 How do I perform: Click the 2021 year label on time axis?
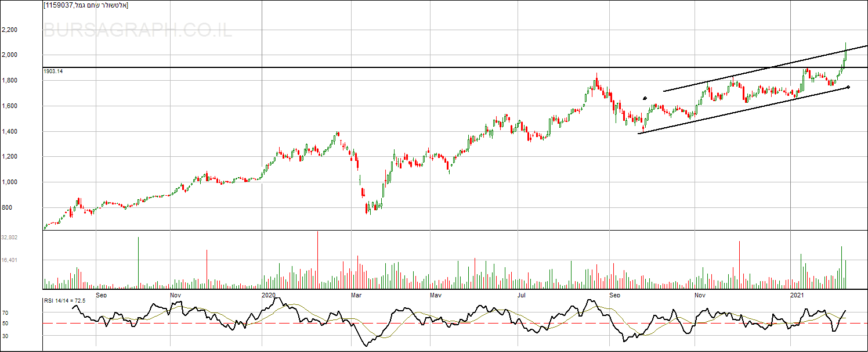(x=798, y=295)
